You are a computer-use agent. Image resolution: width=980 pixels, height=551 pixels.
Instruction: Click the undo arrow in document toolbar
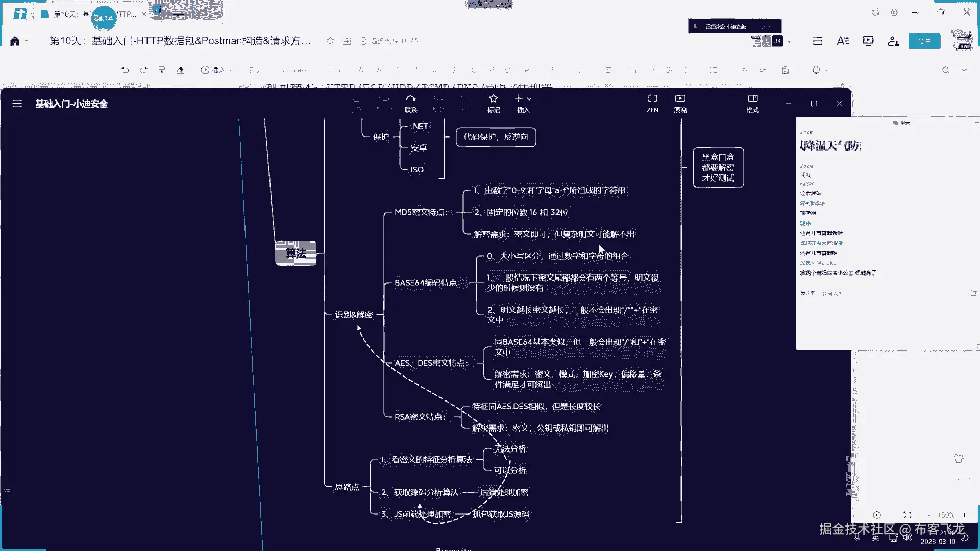coord(125,70)
